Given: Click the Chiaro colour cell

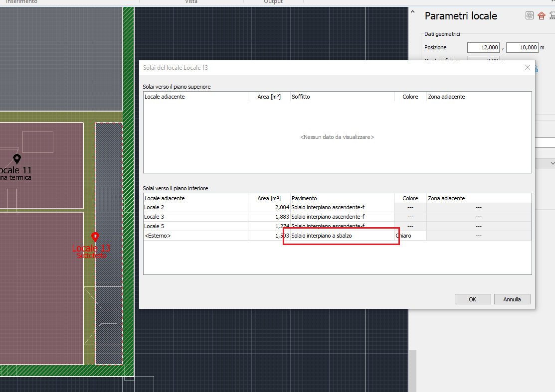Looking at the screenshot, I should pyautogui.click(x=410, y=236).
